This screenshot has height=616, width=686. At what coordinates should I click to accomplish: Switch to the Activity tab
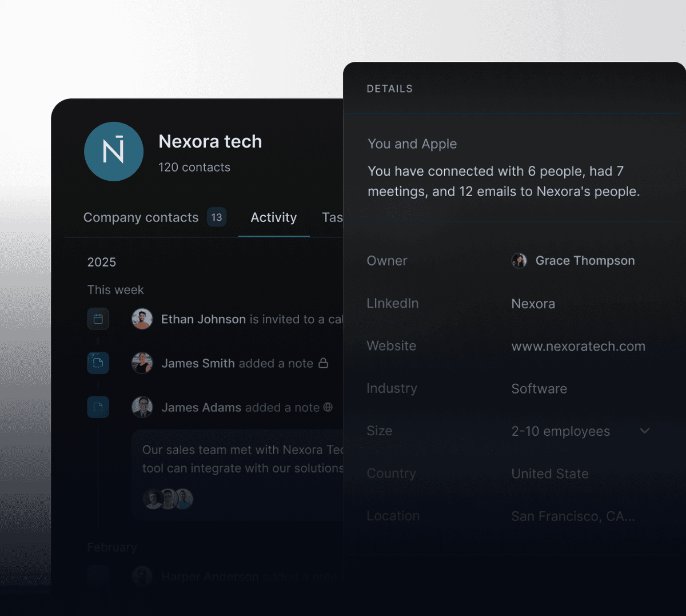[274, 217]
